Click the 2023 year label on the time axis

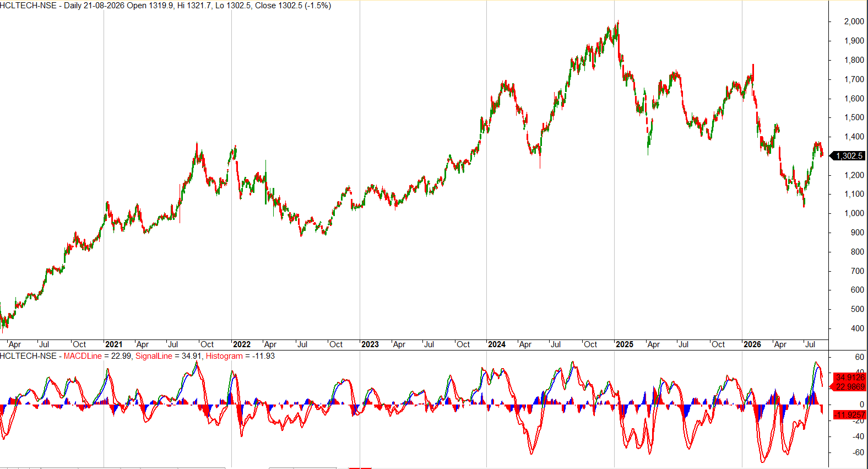[x=370, y=344]
